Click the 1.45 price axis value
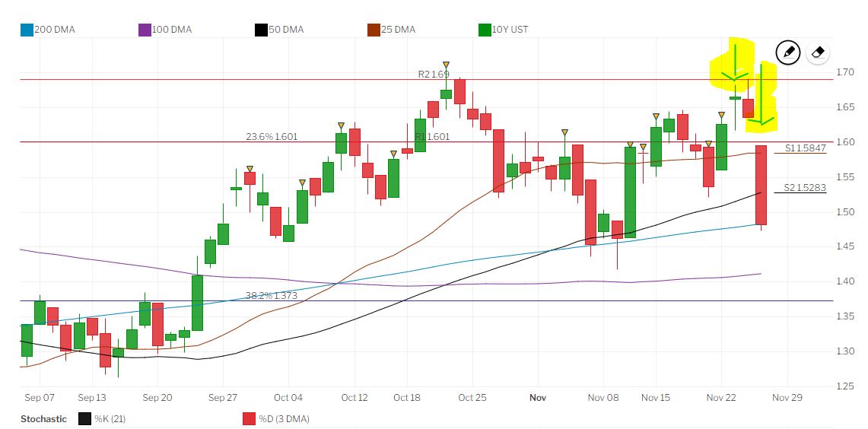Image resolution: width=868 pixels, height=429 pixels. 844,246
